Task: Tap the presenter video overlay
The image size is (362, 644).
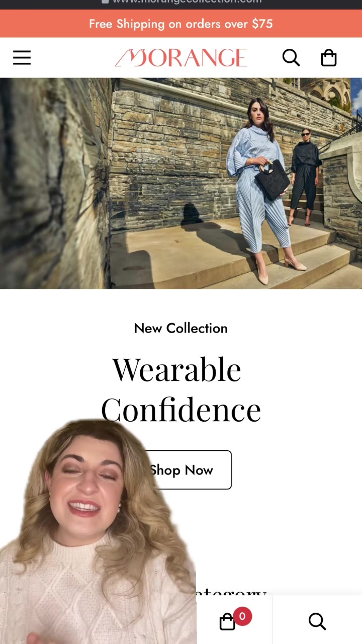Action: [98, 531]
